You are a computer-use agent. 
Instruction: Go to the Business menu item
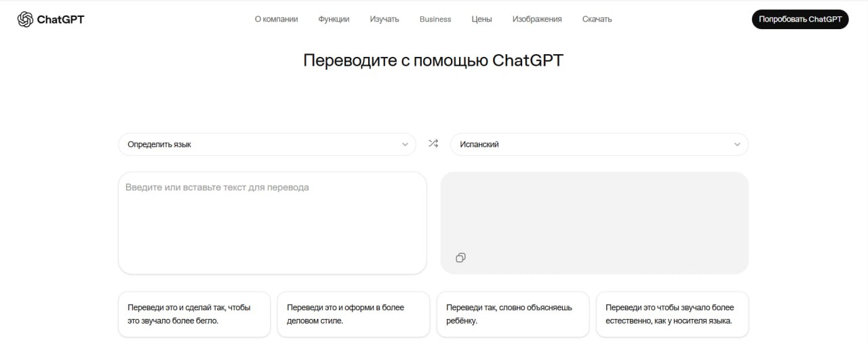(x=435, y=19)
